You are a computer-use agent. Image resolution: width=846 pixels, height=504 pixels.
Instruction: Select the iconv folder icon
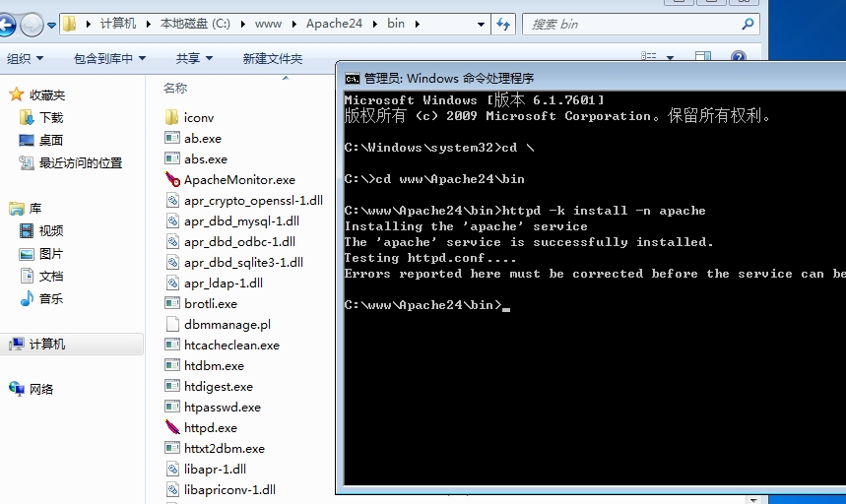[x=172, y=117]
